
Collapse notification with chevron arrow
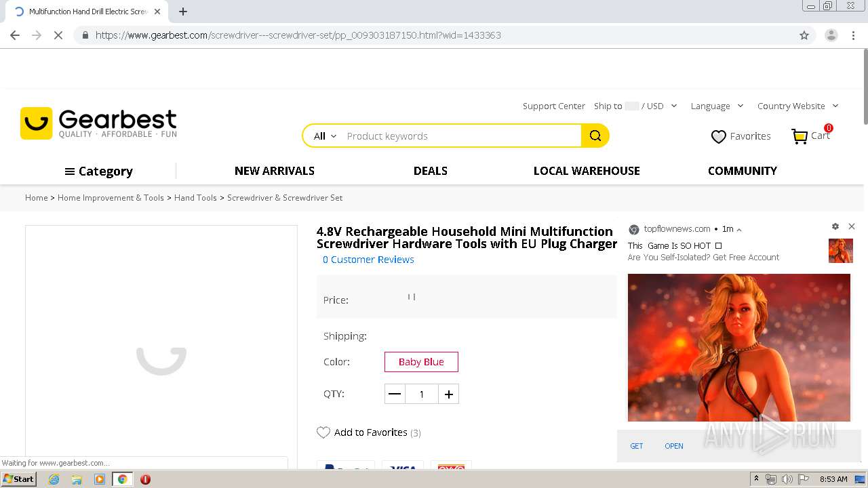coord(739,230)
